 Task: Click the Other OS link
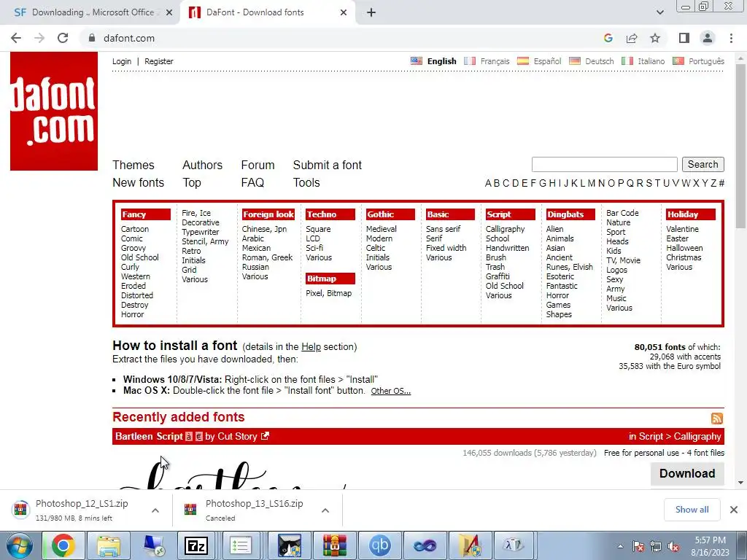coord(391,391)
